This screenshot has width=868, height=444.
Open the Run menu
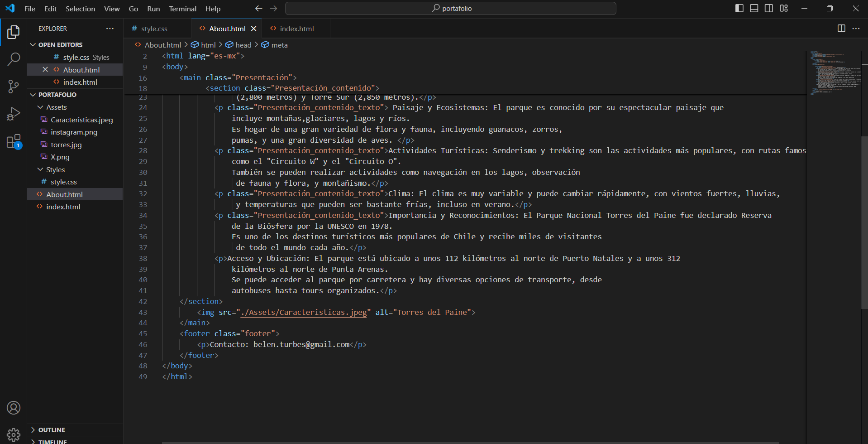point(153,9)
